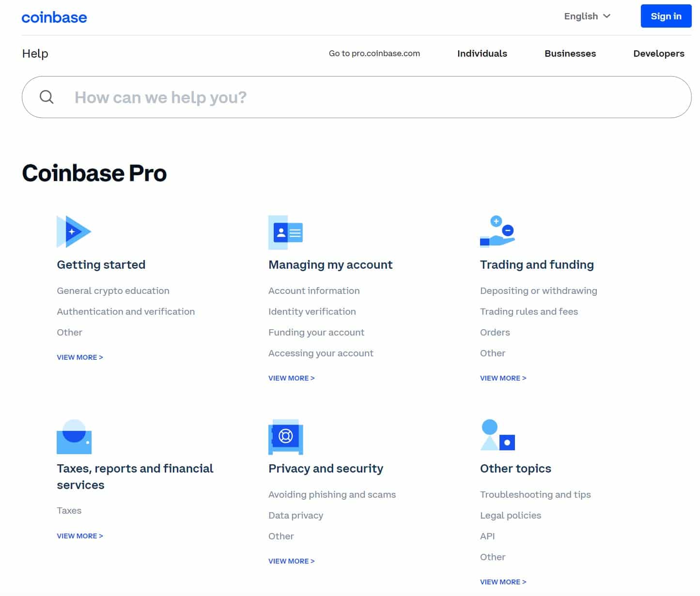The width and height of the screenshot is (700, 596).
Task: Expand View More under Getting started
Action: [x=80, y=357]
